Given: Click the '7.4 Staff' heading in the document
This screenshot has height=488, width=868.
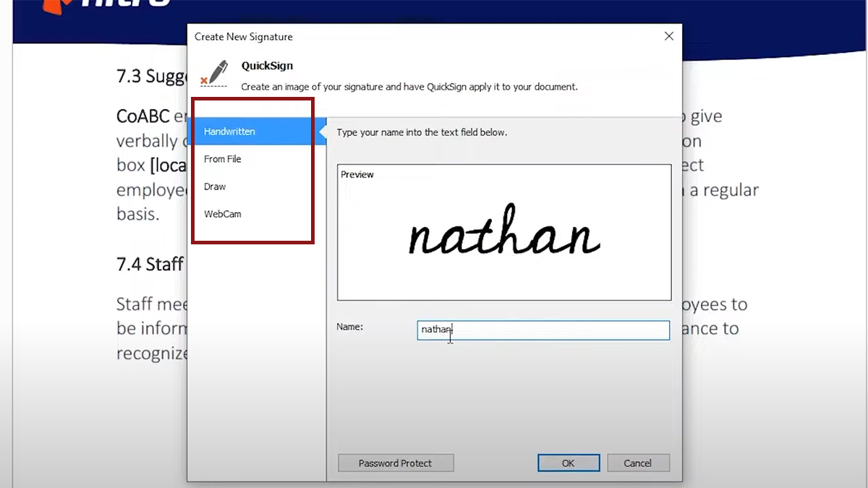Looking at the screenshot, I should [x=150, y=264].
